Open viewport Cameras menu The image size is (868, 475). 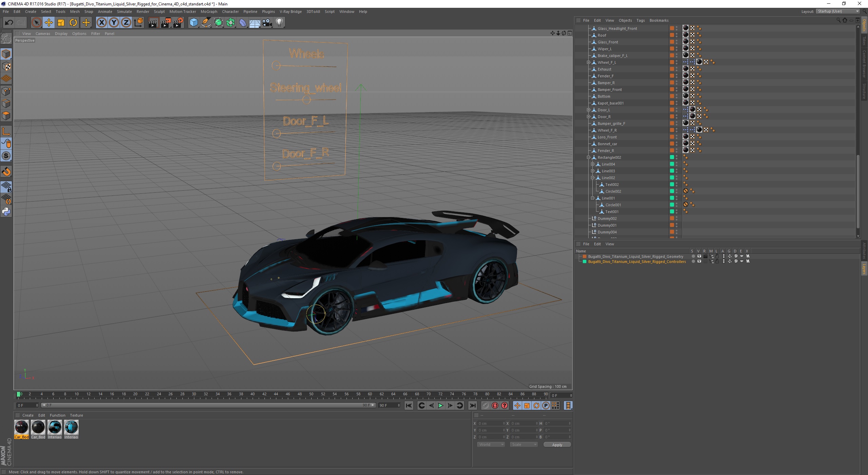(x=43, y=34)
